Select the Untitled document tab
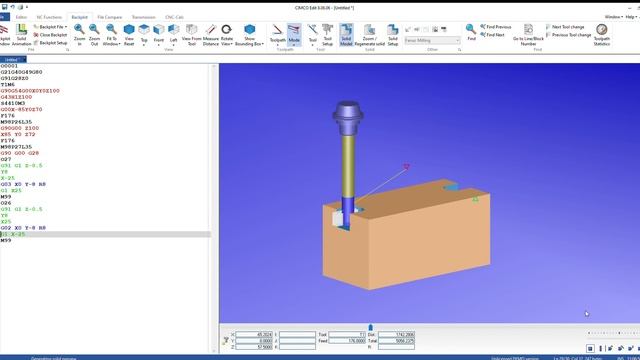The image size is (640, 360). [13, 60]
